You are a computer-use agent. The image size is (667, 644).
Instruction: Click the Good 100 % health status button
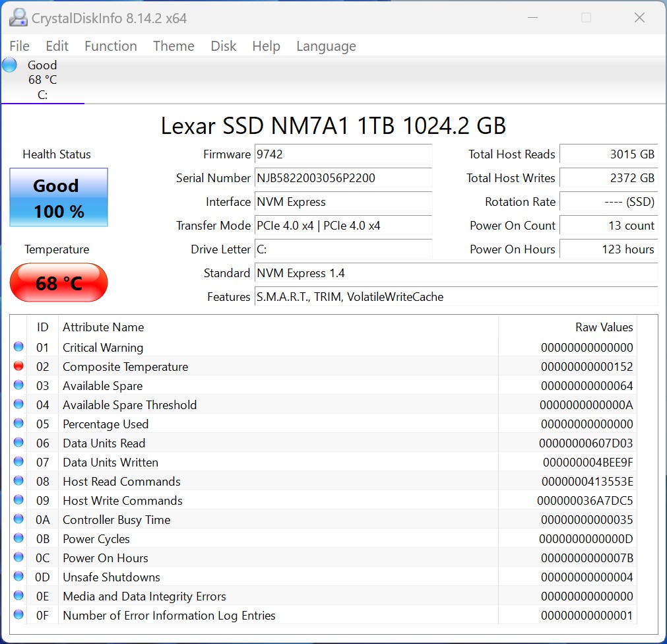click(x=59, y=198)
